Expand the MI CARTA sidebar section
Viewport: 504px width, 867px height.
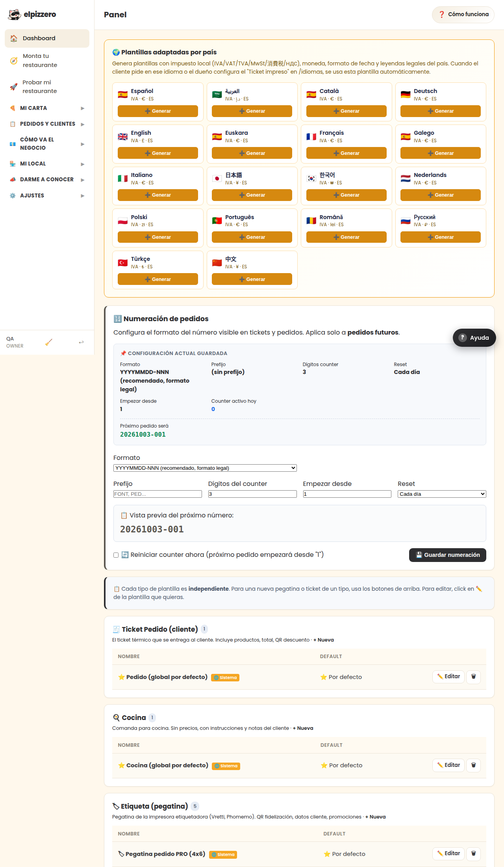(47, 108)
